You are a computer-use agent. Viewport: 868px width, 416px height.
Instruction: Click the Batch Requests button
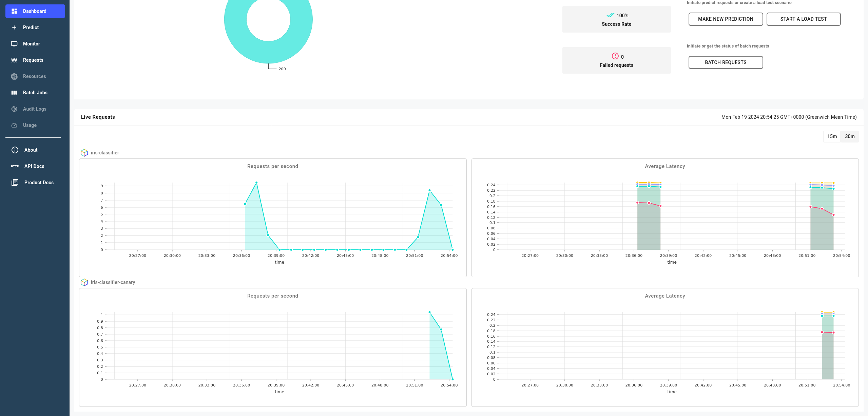coord(726,62)
